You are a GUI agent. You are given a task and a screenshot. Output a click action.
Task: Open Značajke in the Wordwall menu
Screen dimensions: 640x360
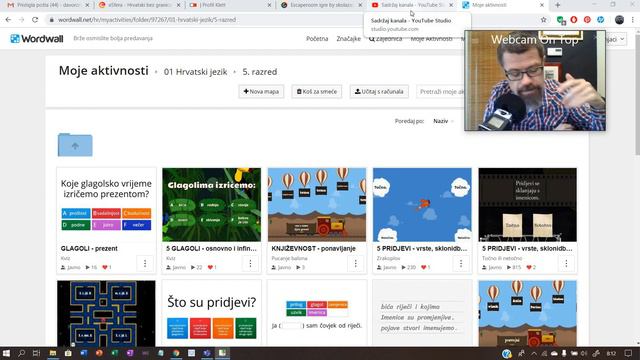[349, 39]
